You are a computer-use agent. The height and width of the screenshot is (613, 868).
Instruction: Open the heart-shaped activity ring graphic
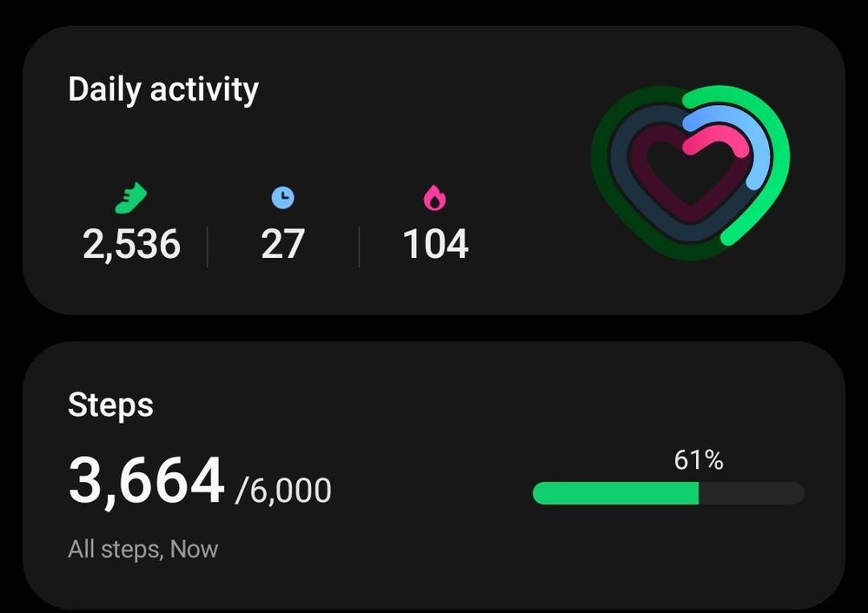(690, 172)
